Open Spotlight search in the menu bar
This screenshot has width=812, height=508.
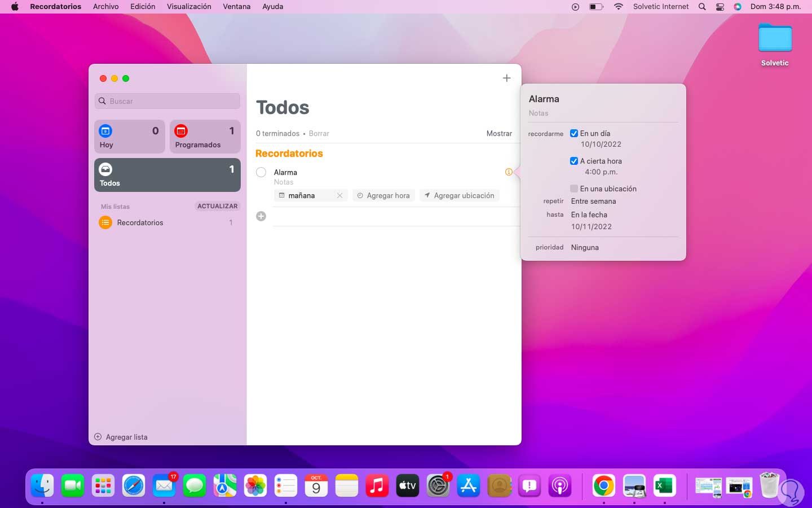(702, 7)
